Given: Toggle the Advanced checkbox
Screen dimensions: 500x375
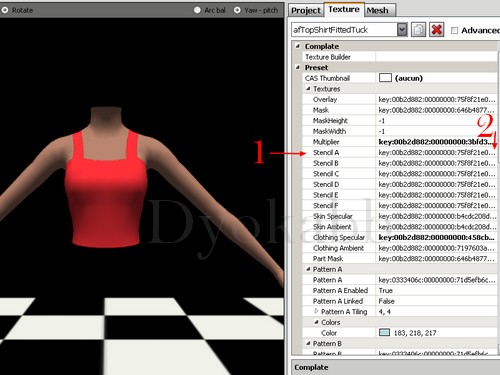Looking at the screenshot, I should coord(454,30).
